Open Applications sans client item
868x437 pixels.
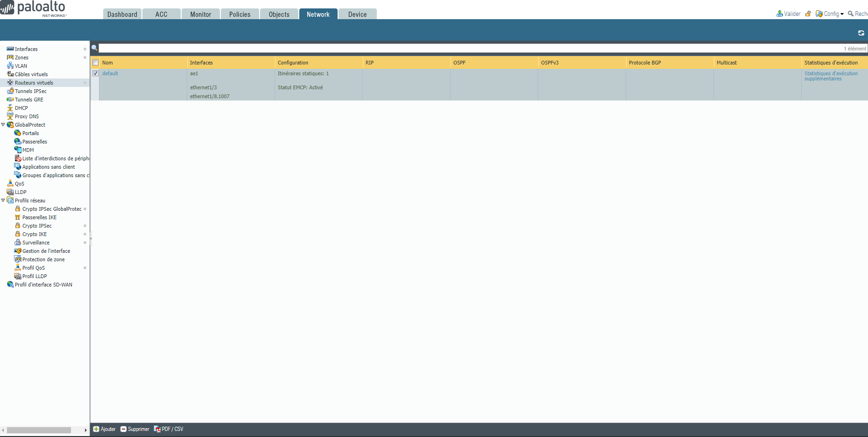(x=49, y=167)
